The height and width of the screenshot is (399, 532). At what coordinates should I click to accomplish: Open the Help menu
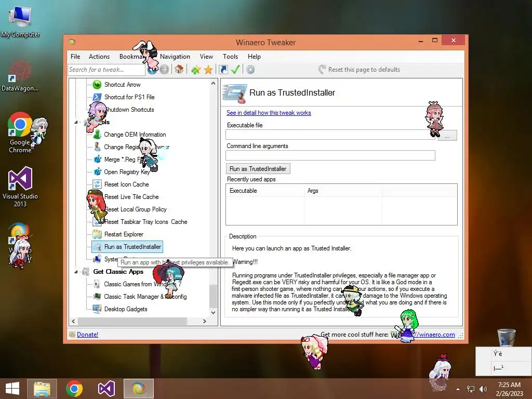click(254, 57)
